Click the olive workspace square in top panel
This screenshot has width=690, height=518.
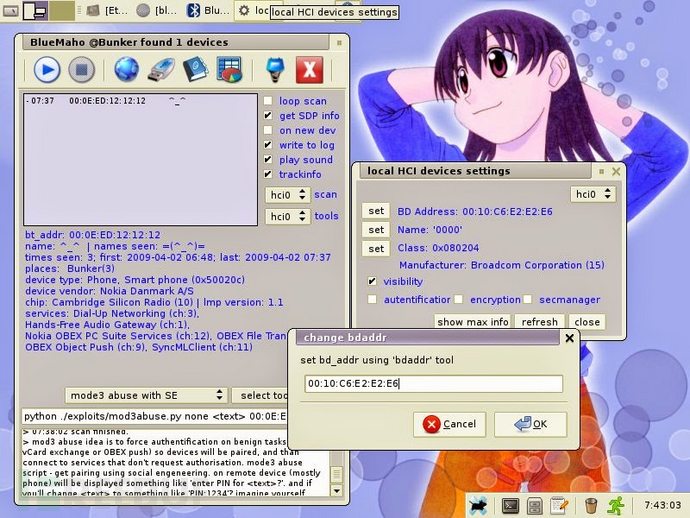click(62, 11)
